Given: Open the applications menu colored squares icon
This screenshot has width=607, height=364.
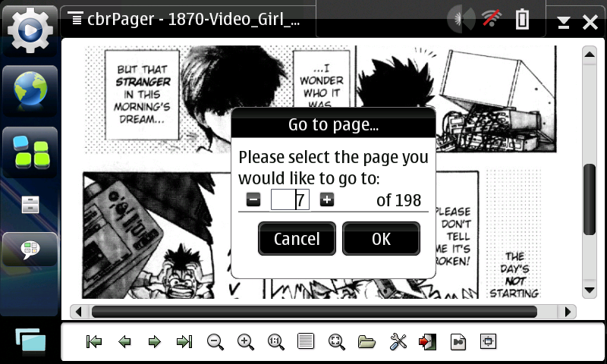Looking at the screenshot, I should tap(30, 152).
